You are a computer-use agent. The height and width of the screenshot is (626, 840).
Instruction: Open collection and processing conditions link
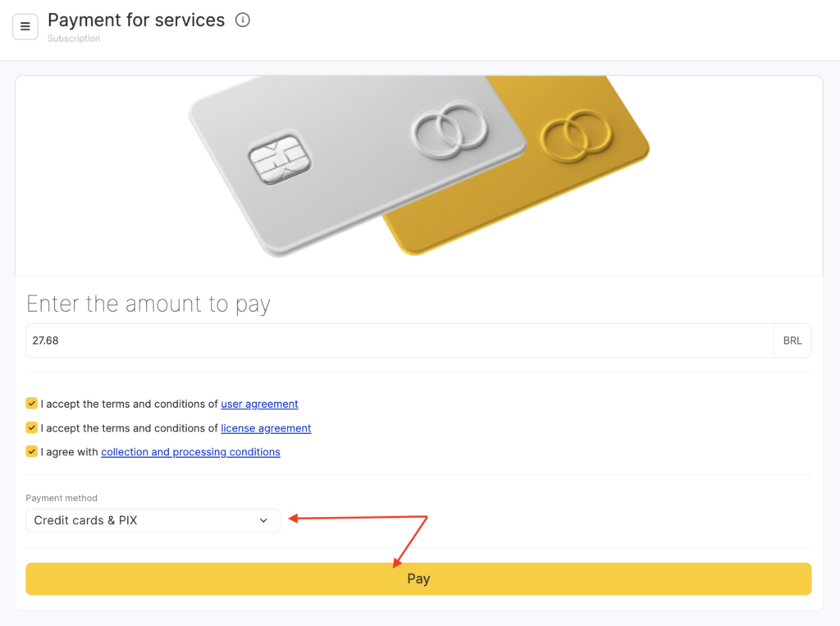190,452
